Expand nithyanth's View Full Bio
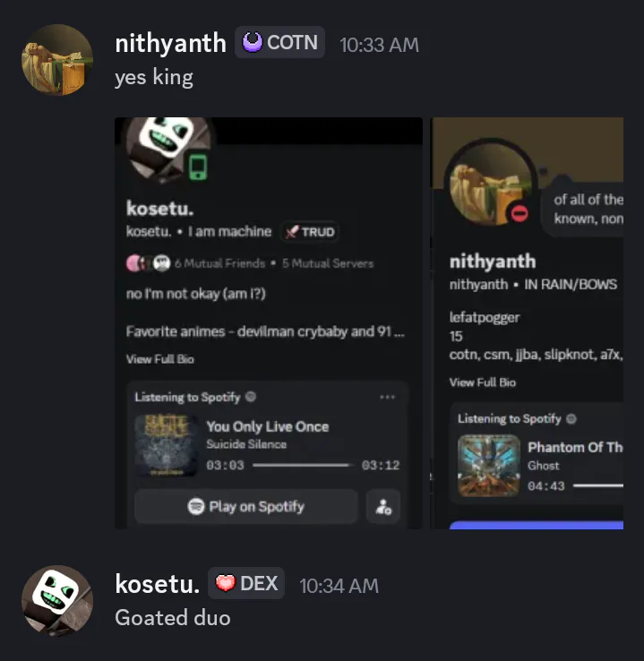The image size is (644, 661). click(483, 382)
